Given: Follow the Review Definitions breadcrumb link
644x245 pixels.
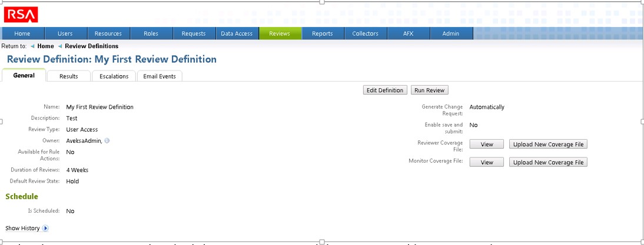Looking at the screenshot, I should point(91,46).
